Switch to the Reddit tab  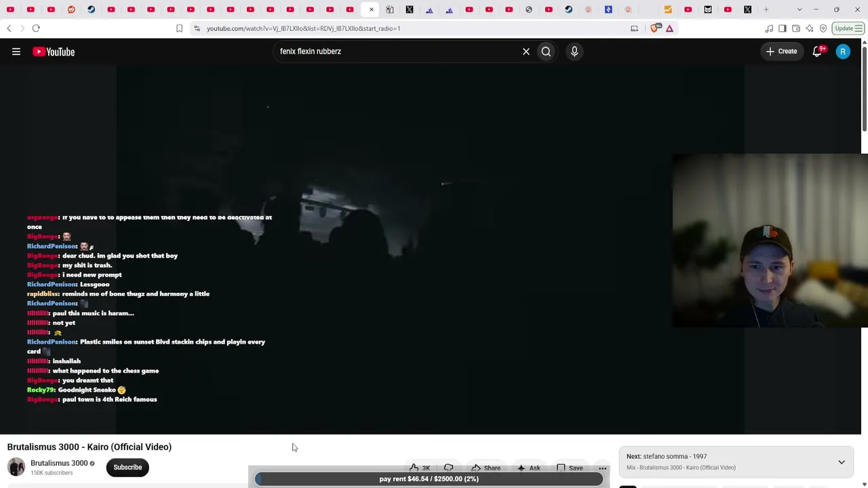tap(71, 9)
